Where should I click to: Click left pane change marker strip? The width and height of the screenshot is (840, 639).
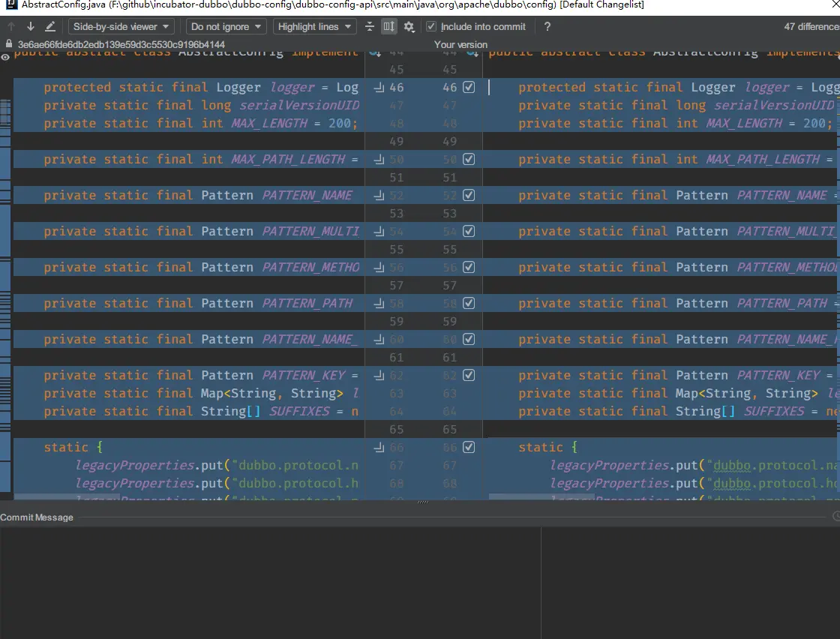tap(4, 295)
